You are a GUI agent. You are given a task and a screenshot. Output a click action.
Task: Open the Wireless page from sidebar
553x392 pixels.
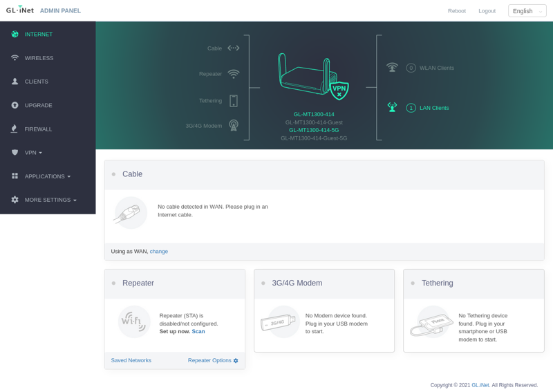(39, 58)
